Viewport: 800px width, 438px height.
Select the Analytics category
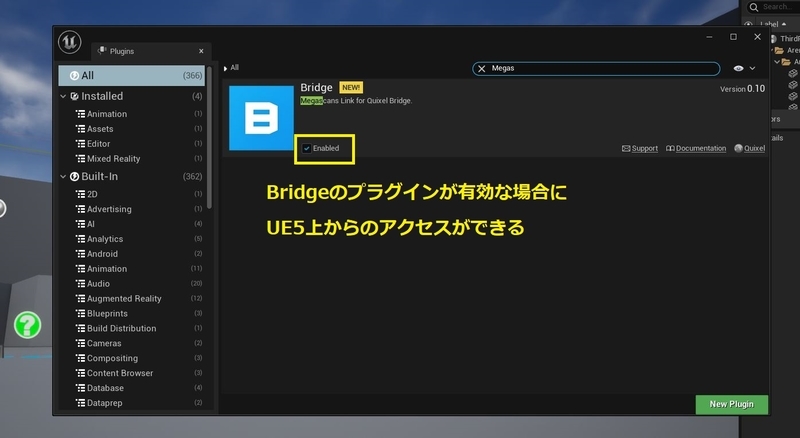click(x=133, y=238)
